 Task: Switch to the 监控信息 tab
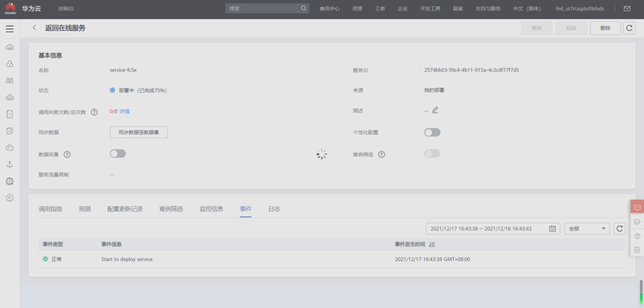pos(211,209)
